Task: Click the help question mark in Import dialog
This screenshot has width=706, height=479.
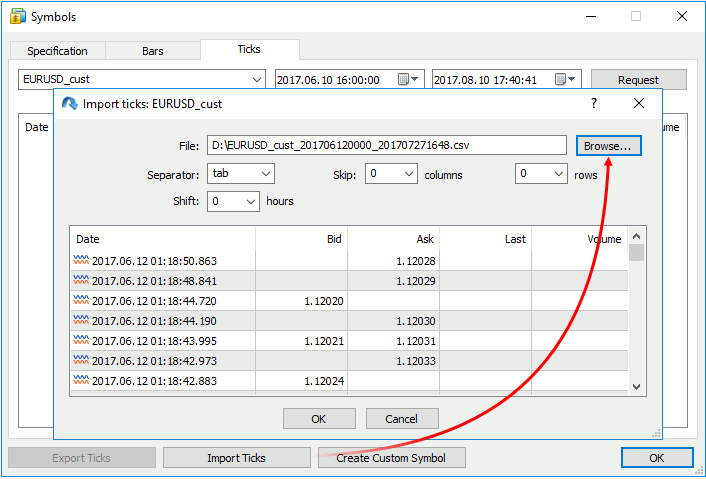Action: pos(594,104)
